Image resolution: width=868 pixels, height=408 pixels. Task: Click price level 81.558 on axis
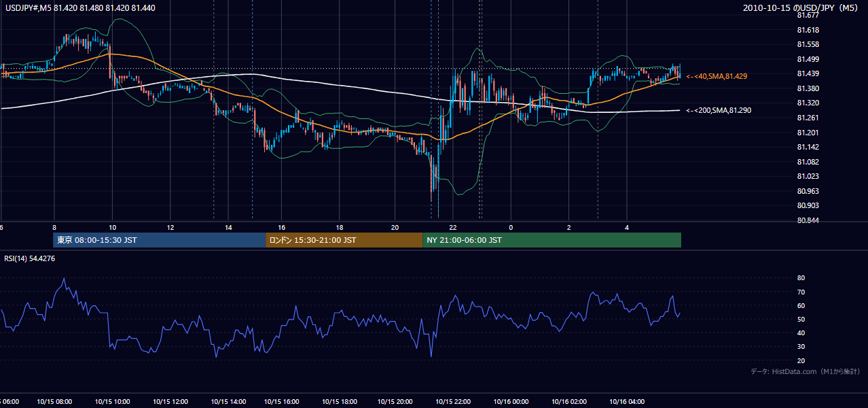[x=808, y=44]
